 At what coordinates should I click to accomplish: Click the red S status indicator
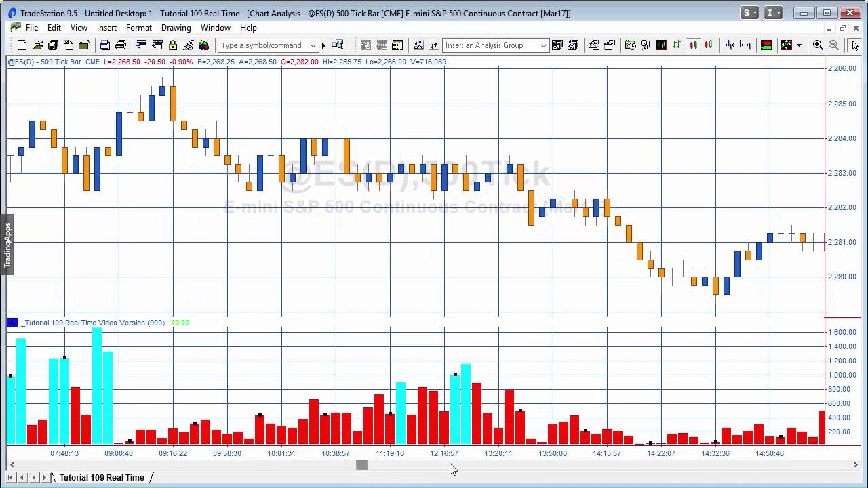[749, 13]
